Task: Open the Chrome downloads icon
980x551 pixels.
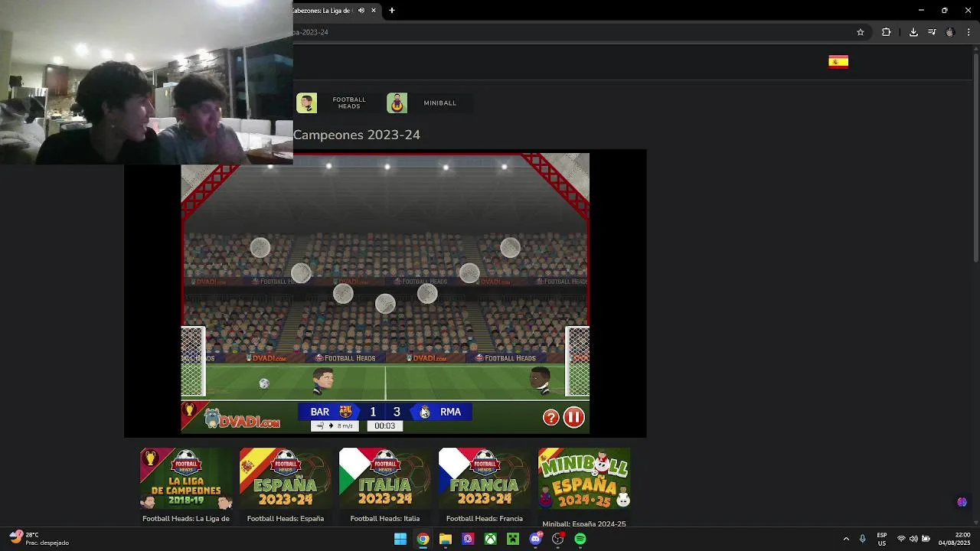Action: point(913,32)
